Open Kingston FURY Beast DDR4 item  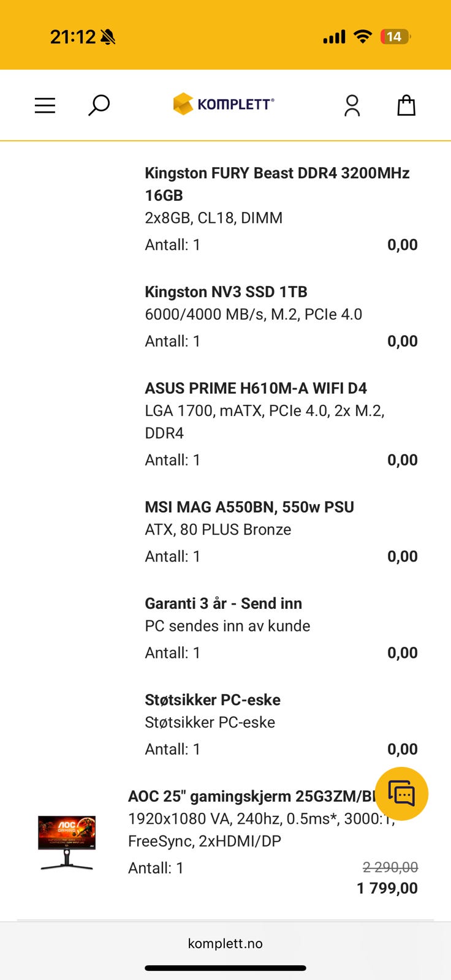click(277, 184)
